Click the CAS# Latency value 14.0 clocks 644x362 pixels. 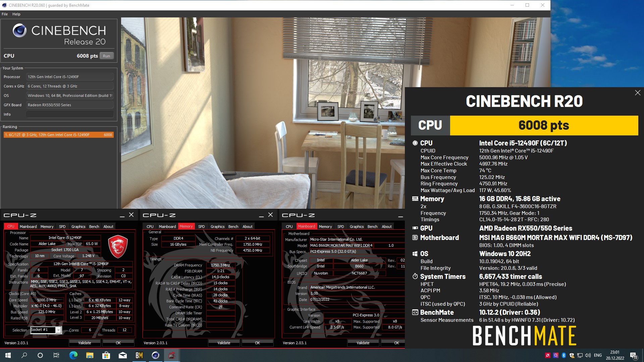(220, 277)
